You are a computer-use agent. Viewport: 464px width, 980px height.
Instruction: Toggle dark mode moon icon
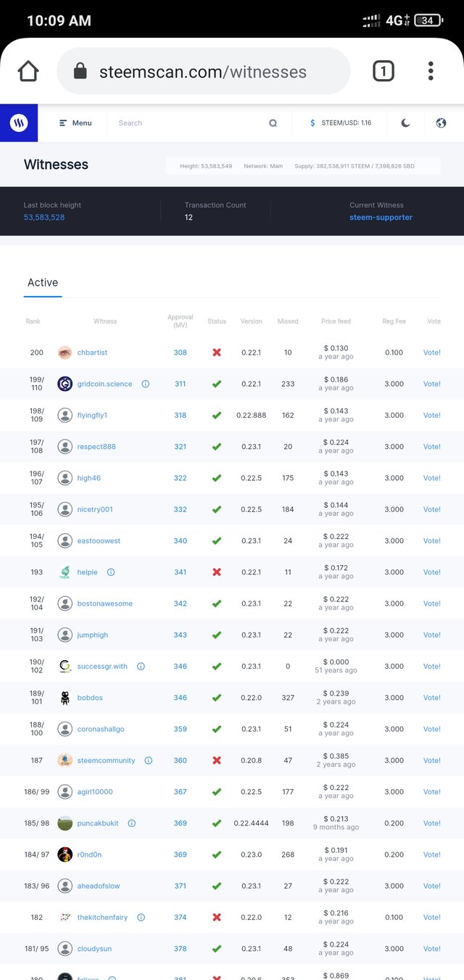[405, 123]
